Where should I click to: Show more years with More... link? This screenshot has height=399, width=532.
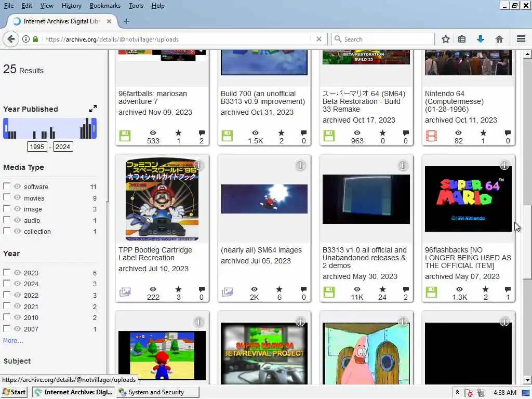click(x=13, y=340)
